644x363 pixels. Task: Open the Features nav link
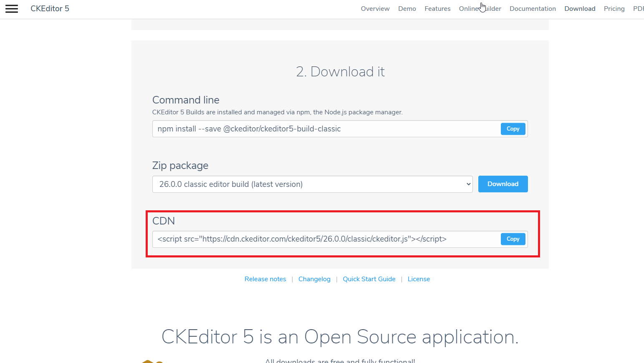coord(437,9)
